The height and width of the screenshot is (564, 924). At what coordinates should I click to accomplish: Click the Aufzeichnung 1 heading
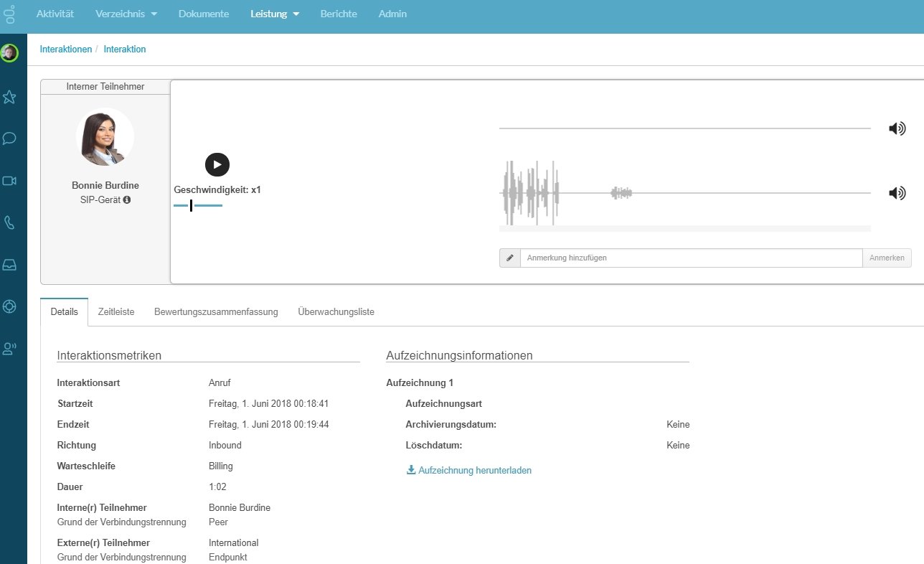pyautogui.click(x=420, y=383)
